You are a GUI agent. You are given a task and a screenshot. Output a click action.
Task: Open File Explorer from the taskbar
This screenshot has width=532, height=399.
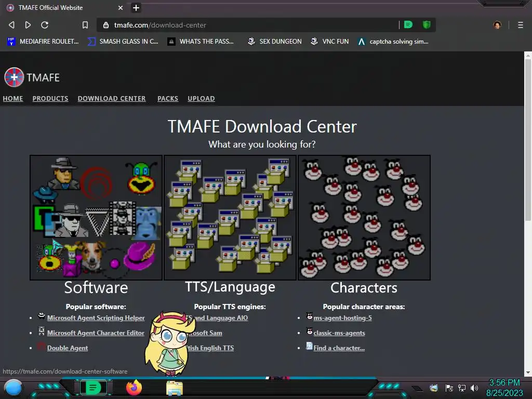(175, 388)
